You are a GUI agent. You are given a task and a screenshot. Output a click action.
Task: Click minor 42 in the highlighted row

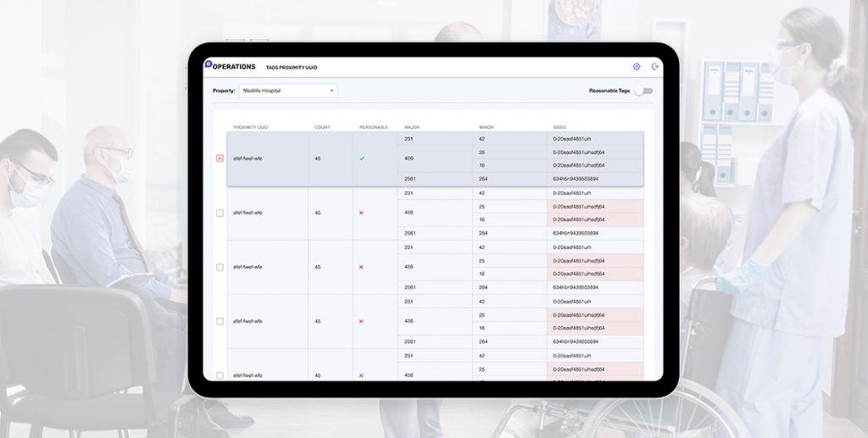pos(482,139)
